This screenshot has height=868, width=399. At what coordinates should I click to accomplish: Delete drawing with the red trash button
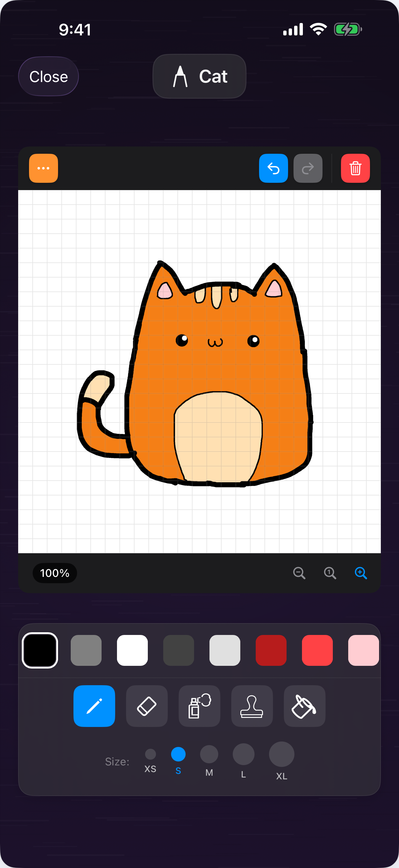click(355, 168)
